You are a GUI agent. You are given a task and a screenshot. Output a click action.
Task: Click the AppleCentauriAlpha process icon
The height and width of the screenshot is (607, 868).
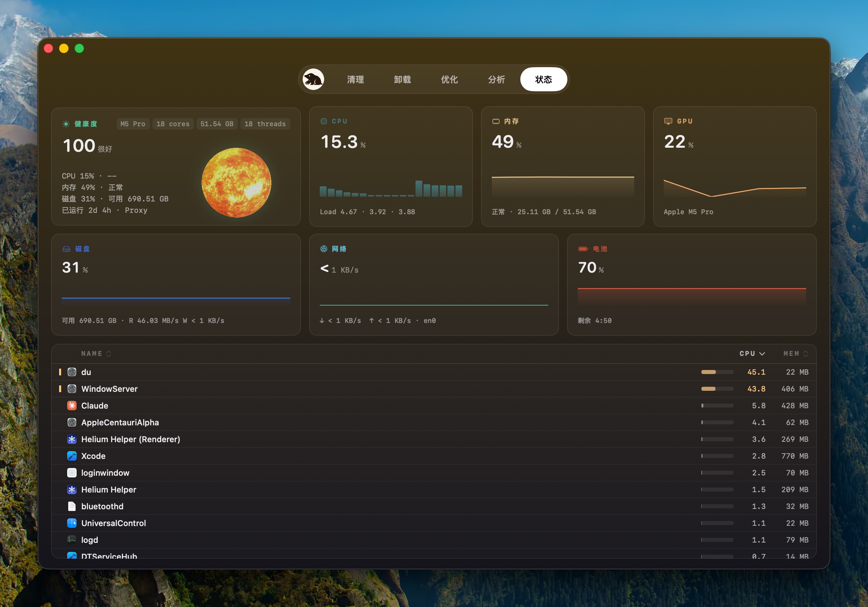pyautogui.click(x=72, y=422)
